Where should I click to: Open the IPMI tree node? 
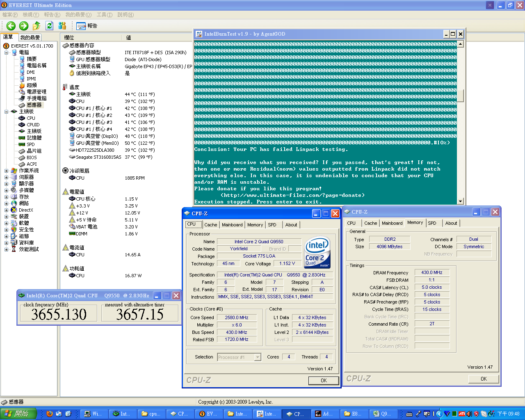tap(31, 79)
